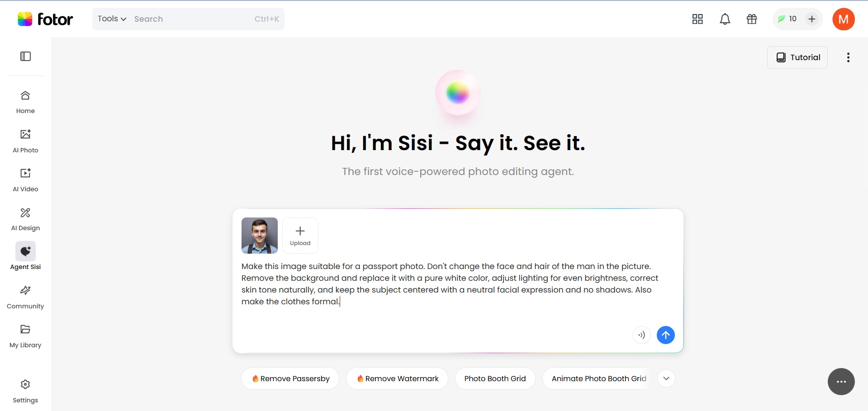Open the chat support bubble
This screenshot has width=868, height=411.
pos(841,382)
